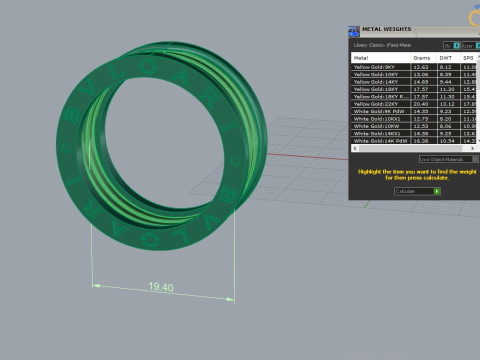480x360 pixels.
Task: Click the 20.40 grams value
Action: (x=421, y=104)
